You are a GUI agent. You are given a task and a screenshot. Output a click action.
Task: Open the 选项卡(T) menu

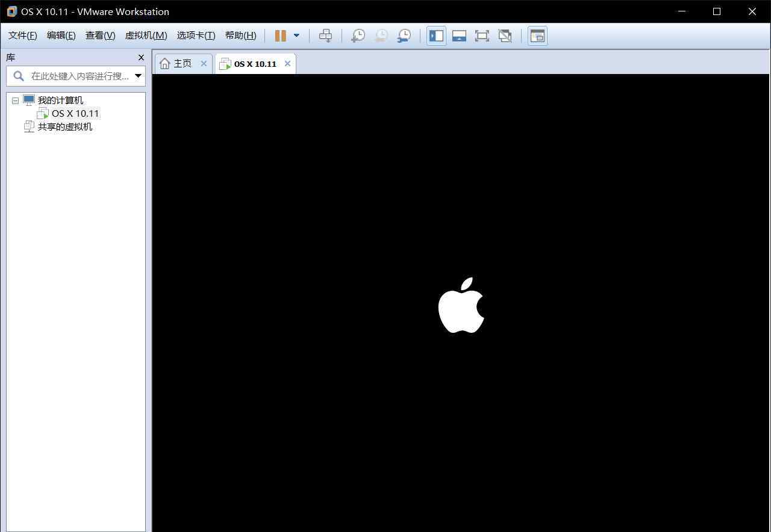click(x=196, y=36)
